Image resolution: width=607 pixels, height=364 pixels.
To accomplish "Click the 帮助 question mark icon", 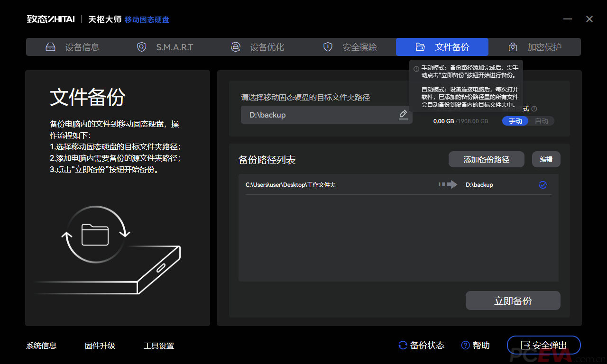I will pyautogui.click(x=465, y=345).
